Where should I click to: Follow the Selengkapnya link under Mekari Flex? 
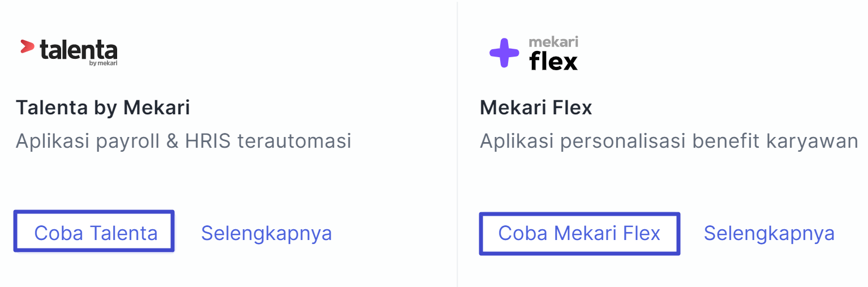tap(769, 233)
